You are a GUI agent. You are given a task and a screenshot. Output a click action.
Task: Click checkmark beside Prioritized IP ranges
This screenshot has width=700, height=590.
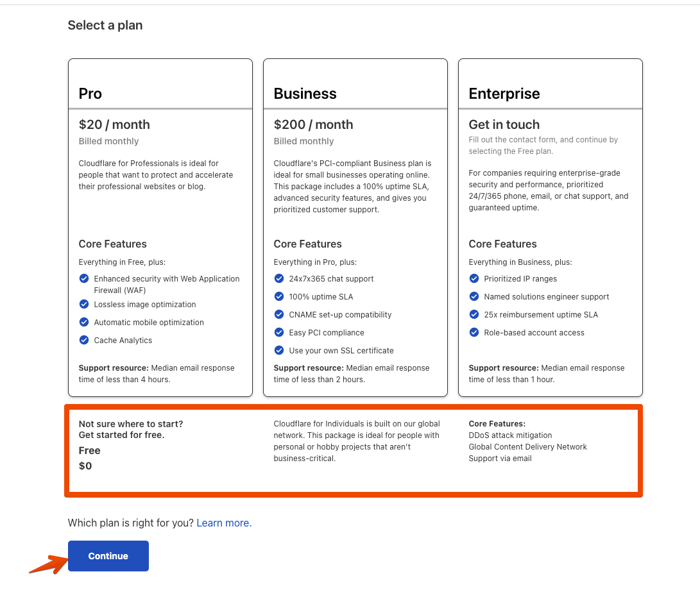[474, 278]
